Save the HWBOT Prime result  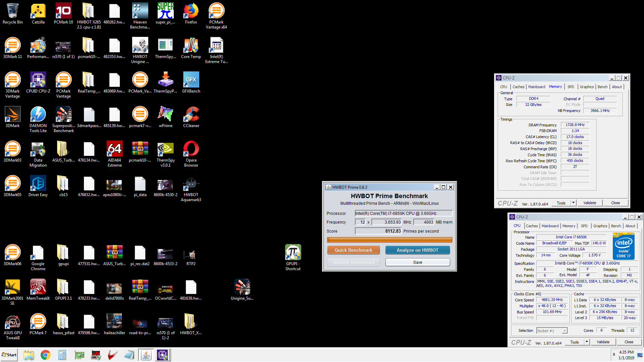tap(417, 262)
